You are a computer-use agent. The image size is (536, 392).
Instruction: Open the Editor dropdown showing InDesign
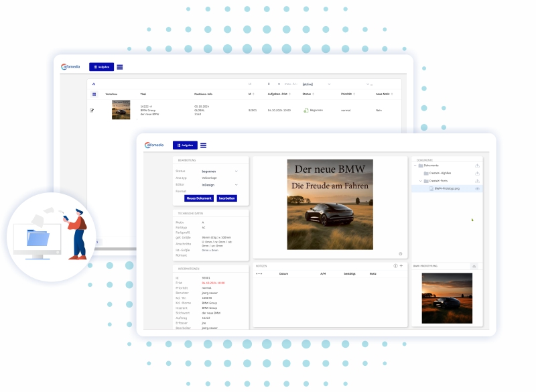236,184
